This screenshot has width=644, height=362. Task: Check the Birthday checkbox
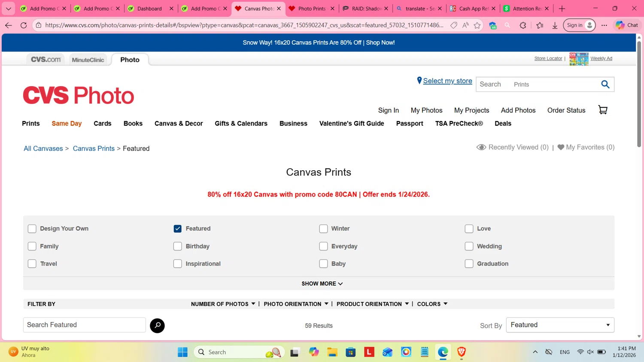[x=177, y=246]
